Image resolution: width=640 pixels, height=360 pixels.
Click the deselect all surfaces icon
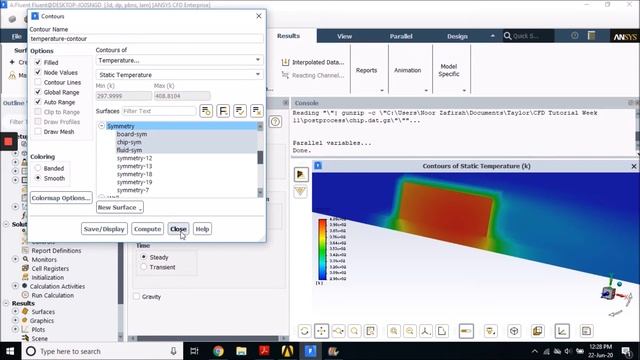(x=257, y=111)
